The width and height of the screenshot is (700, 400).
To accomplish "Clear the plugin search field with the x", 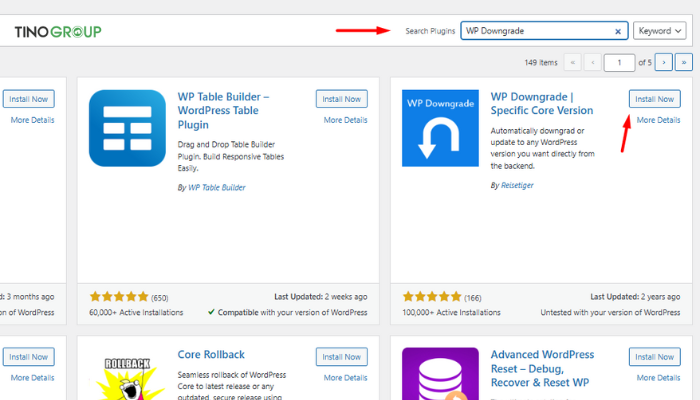I will [x=618, y=31].
